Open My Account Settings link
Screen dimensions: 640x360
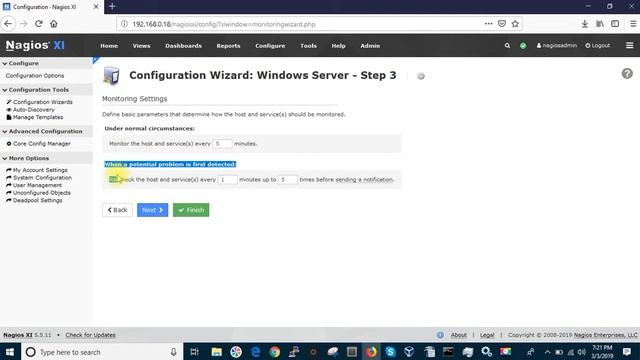pos(40,170)
